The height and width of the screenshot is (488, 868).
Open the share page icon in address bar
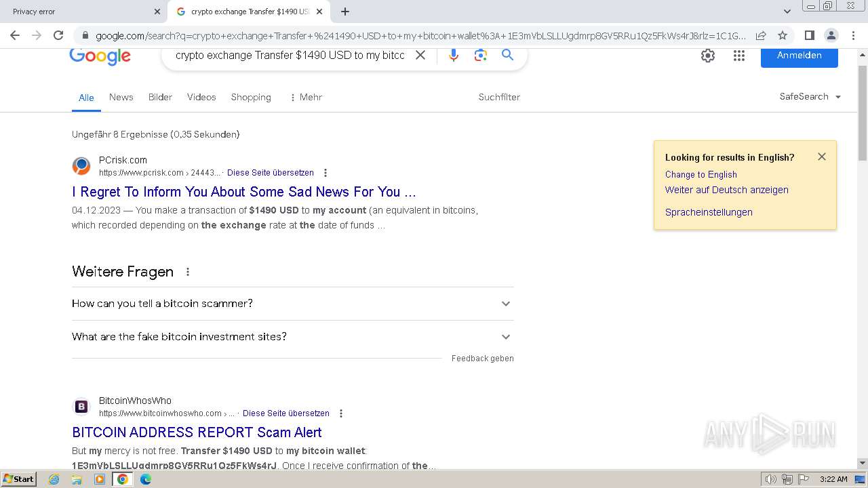(x=761, y=35)
